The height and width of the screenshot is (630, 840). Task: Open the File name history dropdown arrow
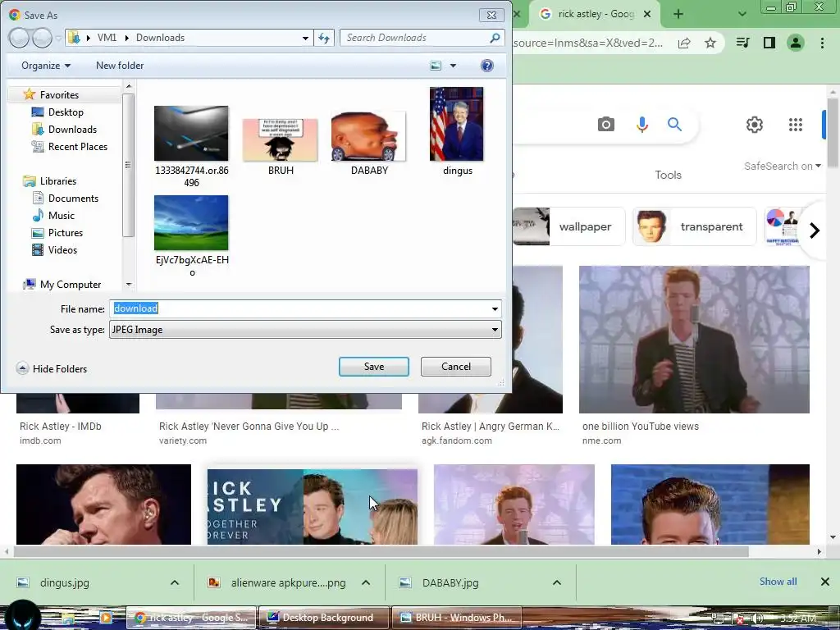point(495,308)
